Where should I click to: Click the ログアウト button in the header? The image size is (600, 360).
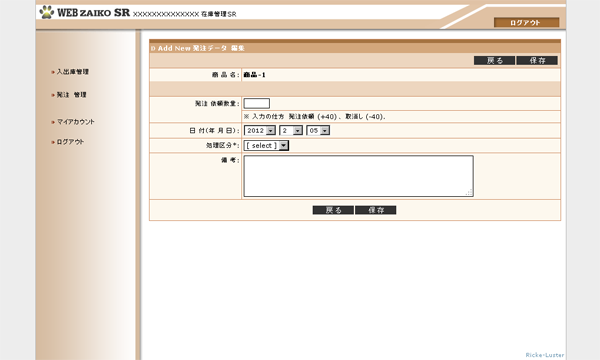click(x=526, y=23)
